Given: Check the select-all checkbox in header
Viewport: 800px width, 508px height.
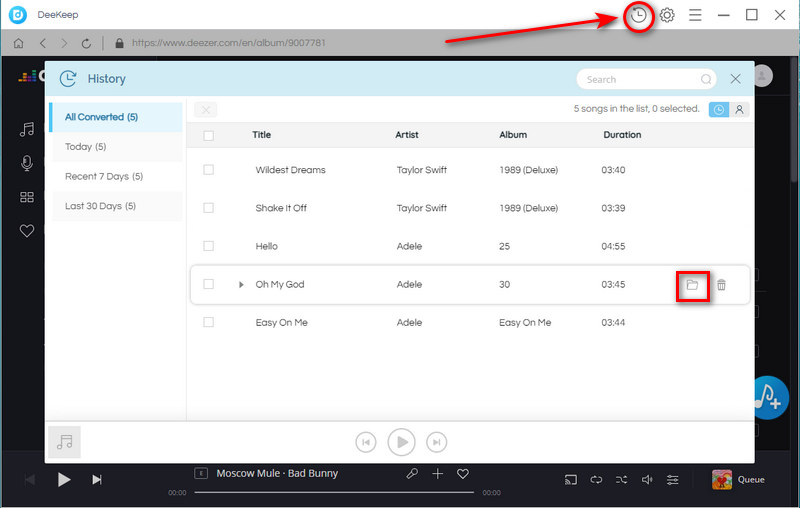Looking at the screenshot, I should pyautogui.click(x=208, y=135).
